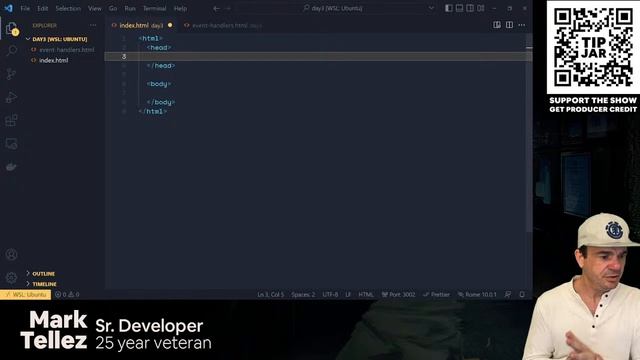The width and height of the screenshot is (640, 360).
Task: Toggle the primary side bar layout icon
Action: click(x=449, y=8)
